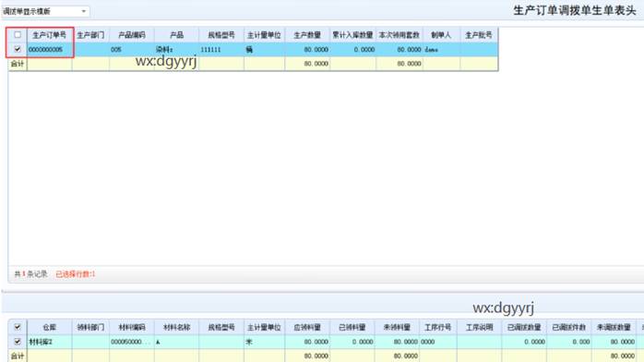This screenshot has width=644, height=362.
Task: Click the lower table's 主计量单位 header
Action: coord(264,328)
